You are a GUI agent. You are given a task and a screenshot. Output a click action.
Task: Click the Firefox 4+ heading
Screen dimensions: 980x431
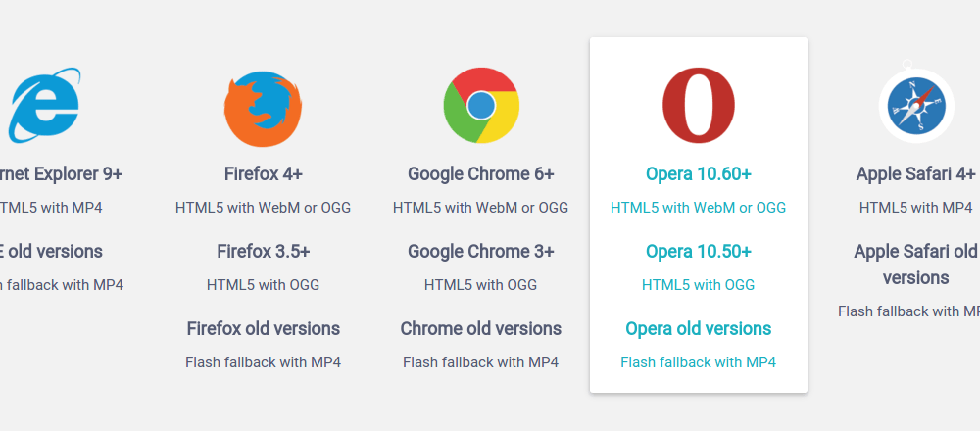point(263,173)
